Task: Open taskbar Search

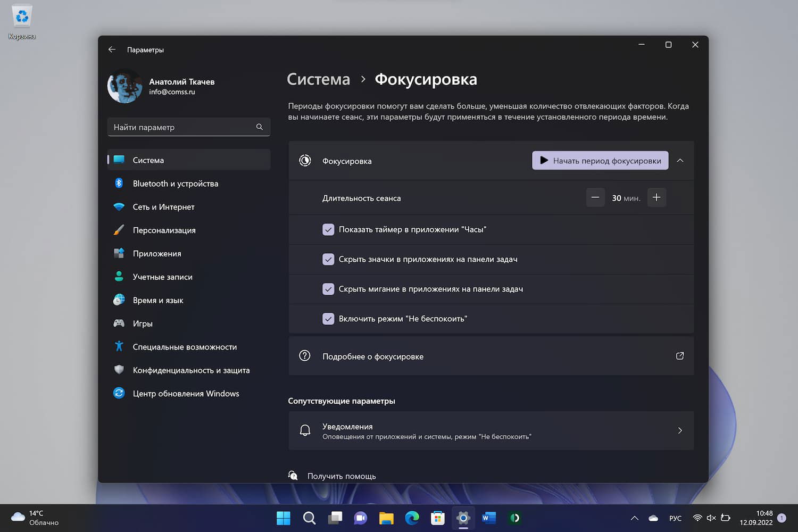Action: coord(309,518)
